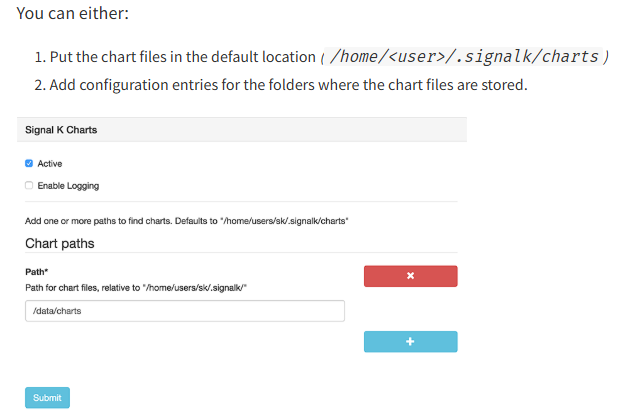The width and height of the screenshot is (641, 420).
Task: Click the Path* field label
Action: [38, 271]
